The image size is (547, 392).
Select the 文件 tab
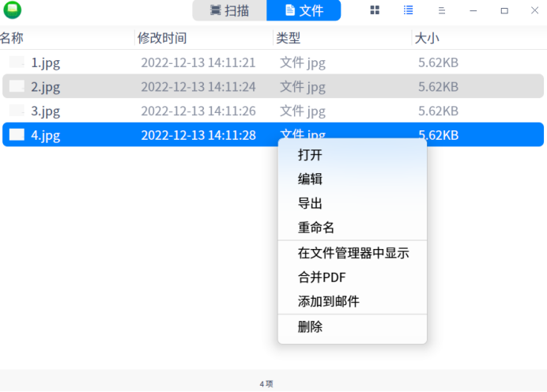[x=304, y=10]
